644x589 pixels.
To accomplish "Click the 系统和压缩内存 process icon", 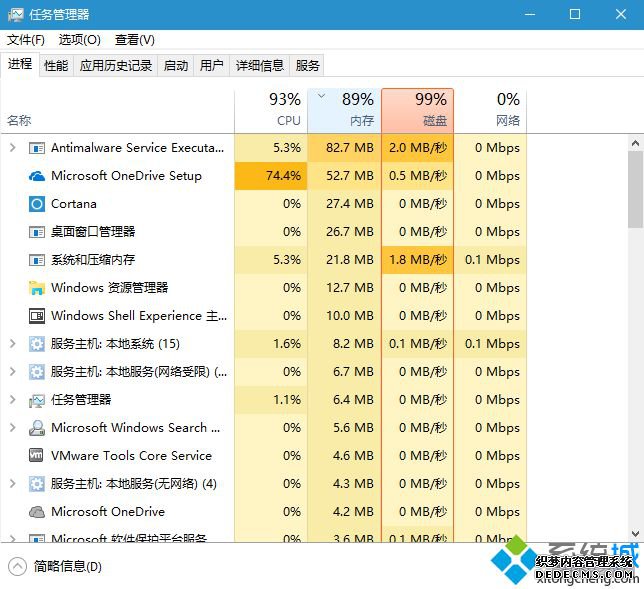I will (37, 260).
